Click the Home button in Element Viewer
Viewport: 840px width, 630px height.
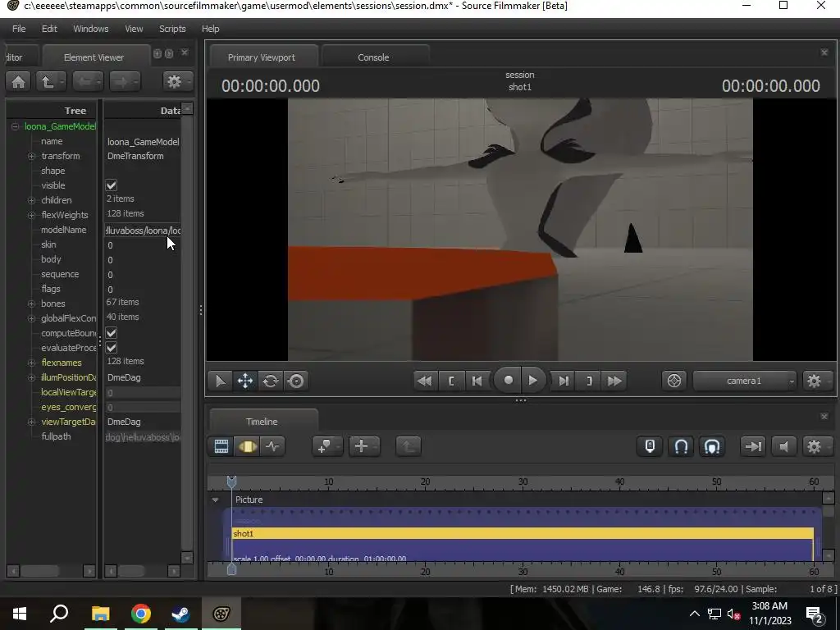pos(18,81)
